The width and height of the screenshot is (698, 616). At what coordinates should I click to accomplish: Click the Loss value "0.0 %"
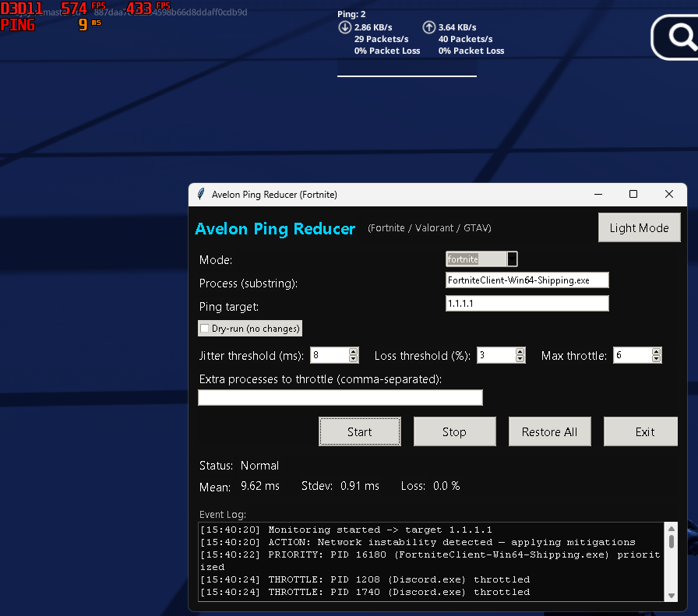[x=446, y=486]
